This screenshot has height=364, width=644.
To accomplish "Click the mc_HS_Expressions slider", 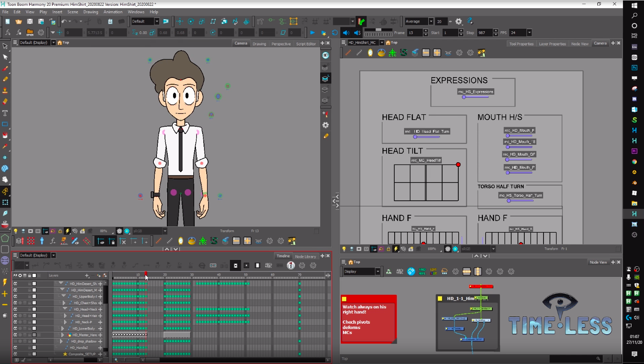I will tap(475, 97).
